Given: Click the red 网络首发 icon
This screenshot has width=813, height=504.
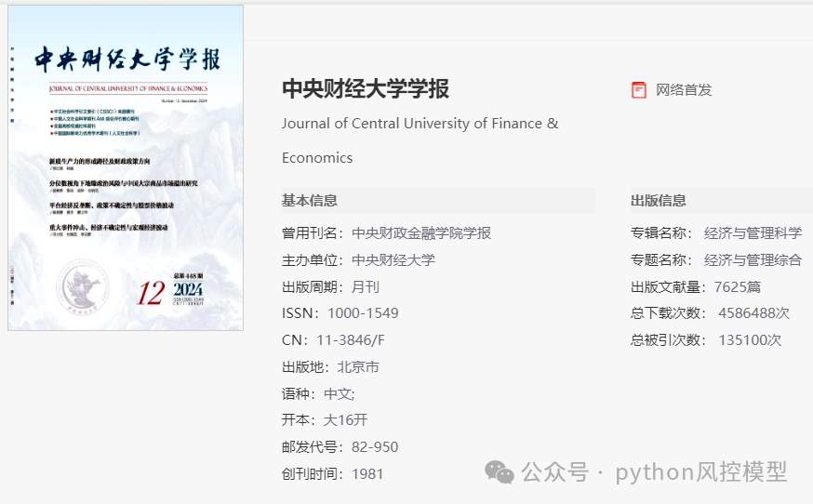Looking at the screenshot, I should click(x=639, y=90).
